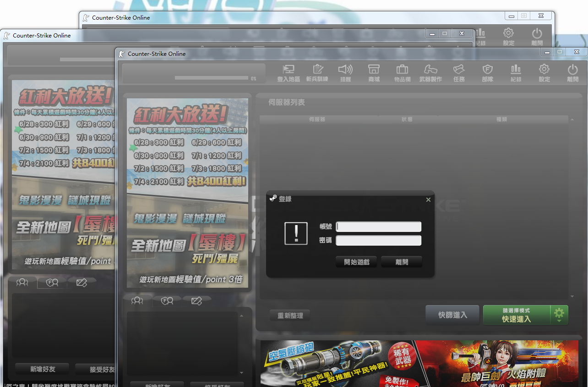This screenshot has width=588, height=387.
Task: Click the 重新整理 refresh button
Action: pyautogui.click(x=290, y=315)
